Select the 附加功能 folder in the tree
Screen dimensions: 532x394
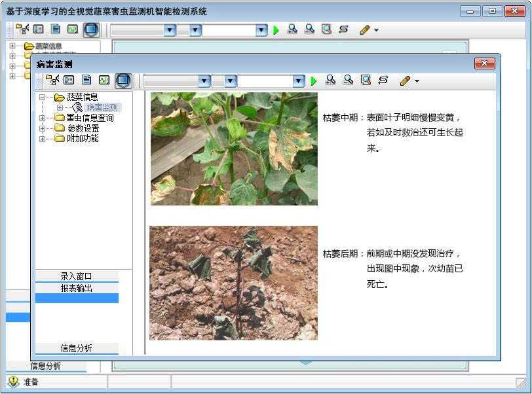[83, 139]
